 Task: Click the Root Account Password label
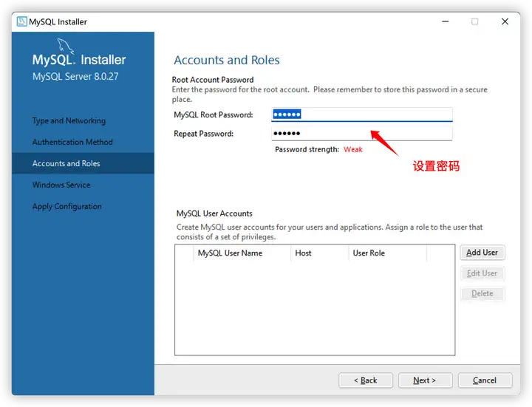(213, 80)
